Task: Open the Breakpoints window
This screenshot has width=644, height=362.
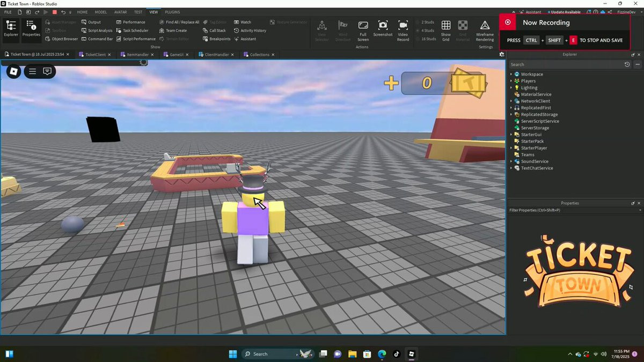Action: pyautogui.click(x=216, y=39)
